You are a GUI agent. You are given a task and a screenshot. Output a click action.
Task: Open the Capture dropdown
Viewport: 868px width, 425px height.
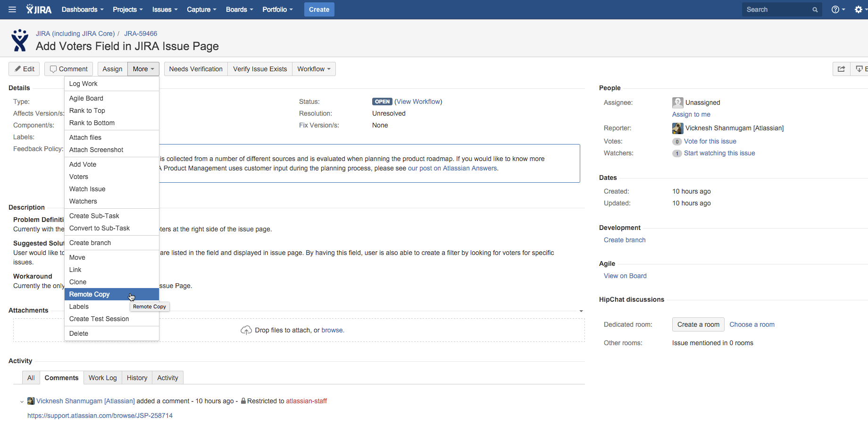[x=201, y=9]
